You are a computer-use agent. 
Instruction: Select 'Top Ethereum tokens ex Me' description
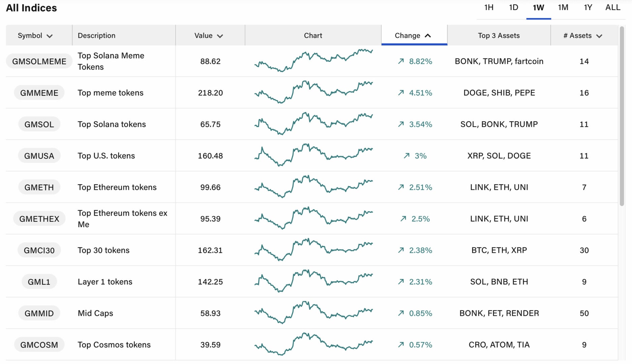122,219
